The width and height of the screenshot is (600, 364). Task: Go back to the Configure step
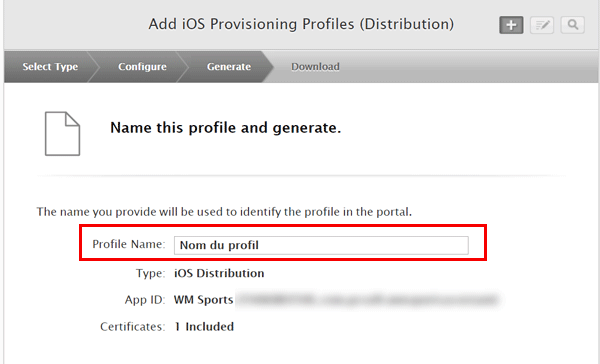coord(142,67)
